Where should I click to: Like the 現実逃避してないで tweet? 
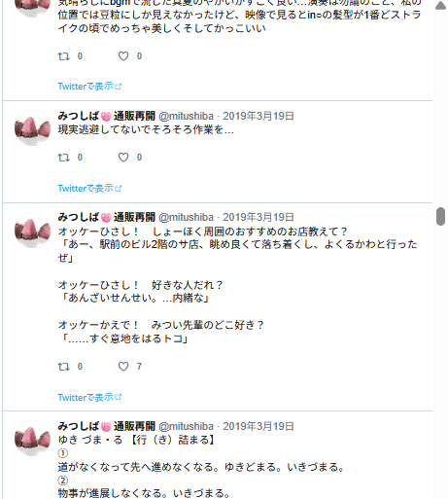(x=123, y=158)
